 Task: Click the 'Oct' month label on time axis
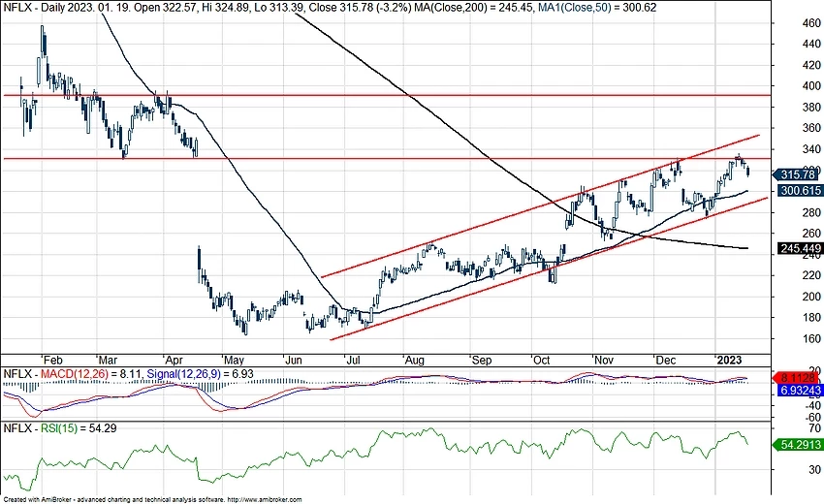541,361
